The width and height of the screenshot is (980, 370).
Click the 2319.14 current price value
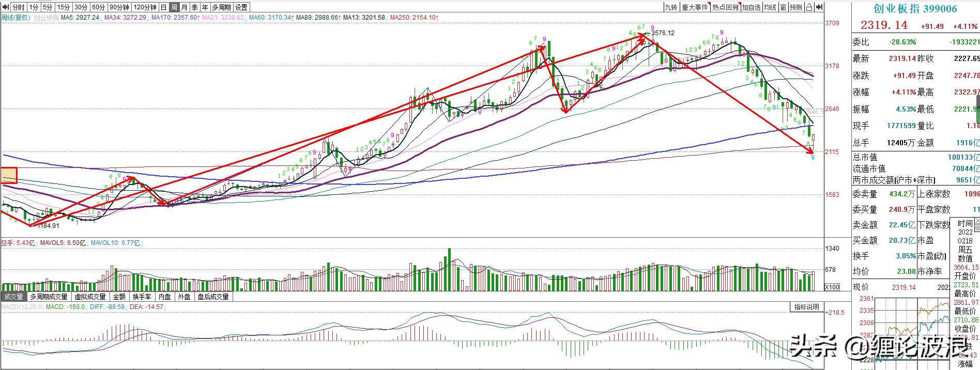884,25
